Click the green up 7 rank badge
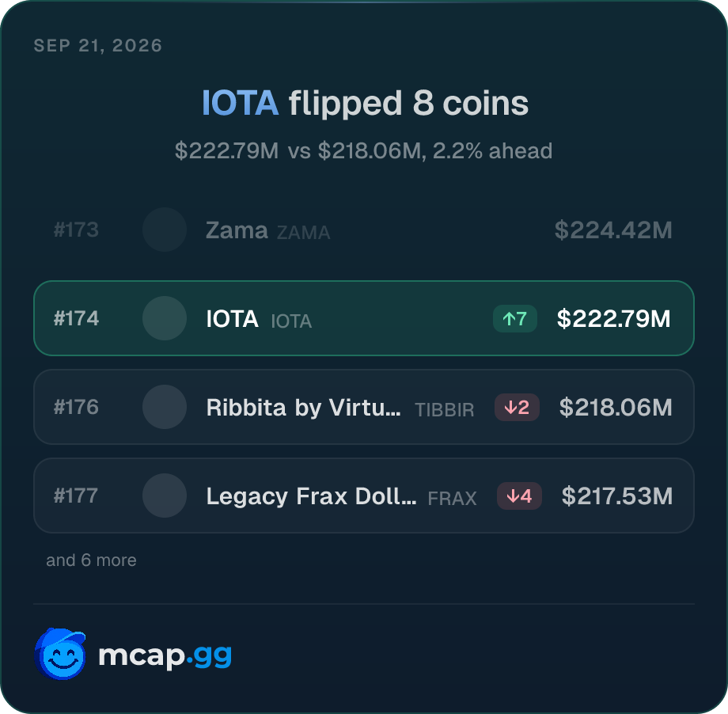 (515, 319)
